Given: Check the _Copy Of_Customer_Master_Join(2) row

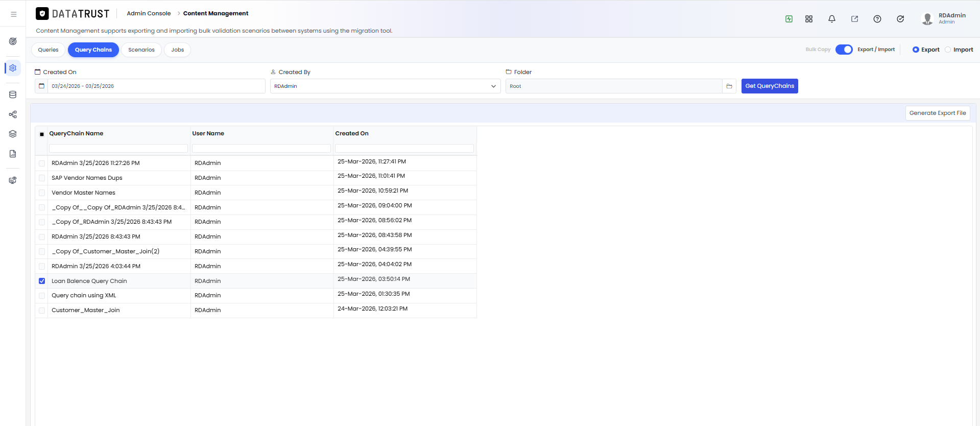Looking at the screenshot, I should (42, 252).
